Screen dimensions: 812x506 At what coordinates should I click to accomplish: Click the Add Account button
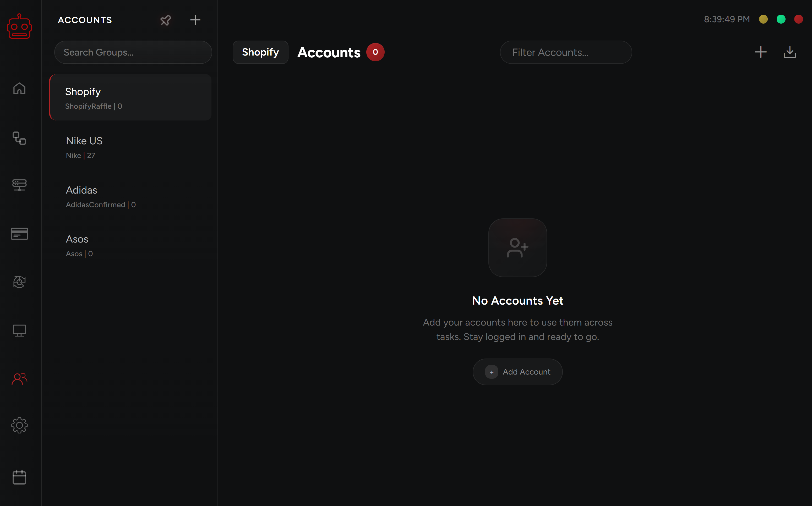(x=517, y=372)
